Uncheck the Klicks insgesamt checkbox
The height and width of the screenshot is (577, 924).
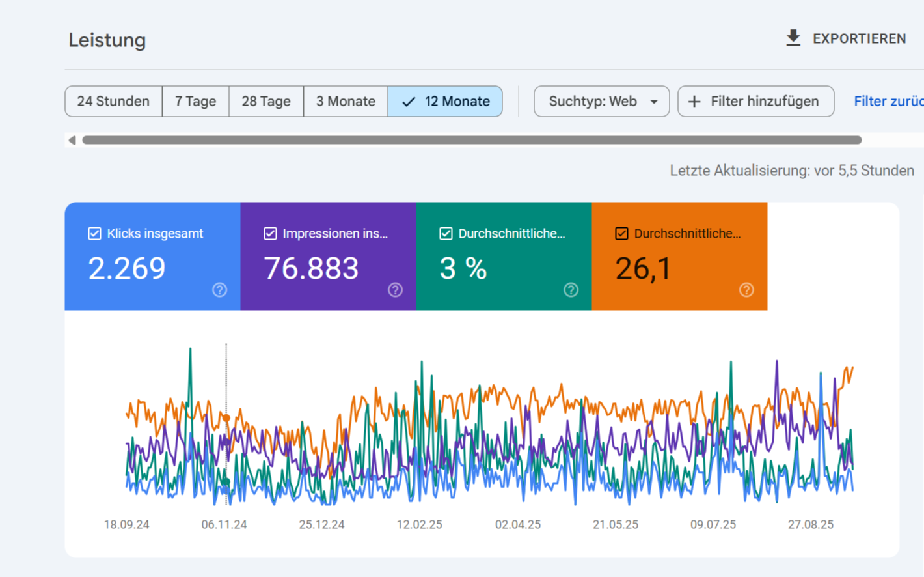pyautogui.click(x=94, y=234)
